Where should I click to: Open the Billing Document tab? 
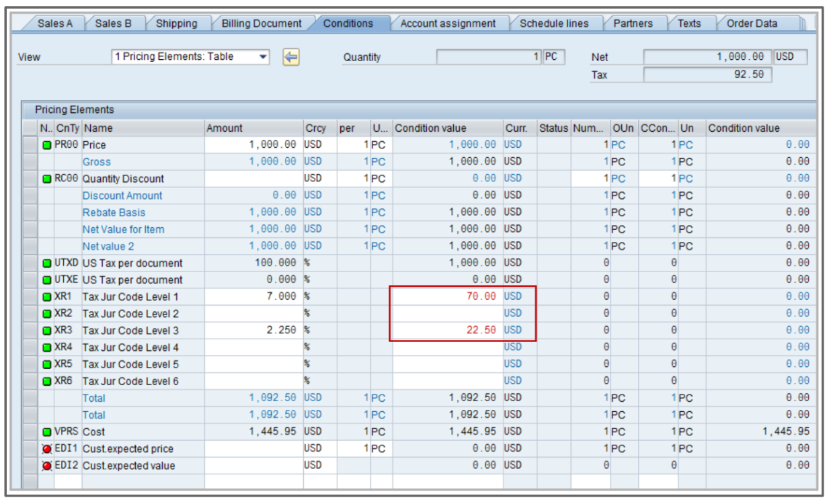click(261, 24)
